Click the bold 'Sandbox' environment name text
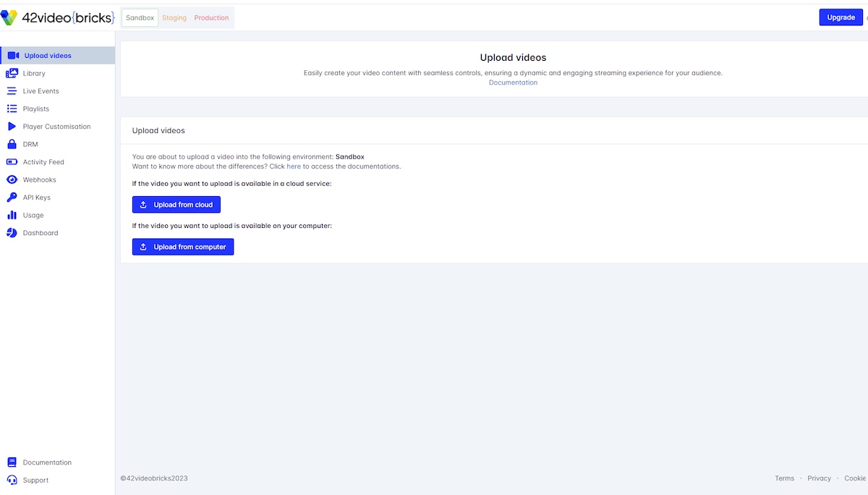The image size is (868, 495). click(x=350, y=156)
